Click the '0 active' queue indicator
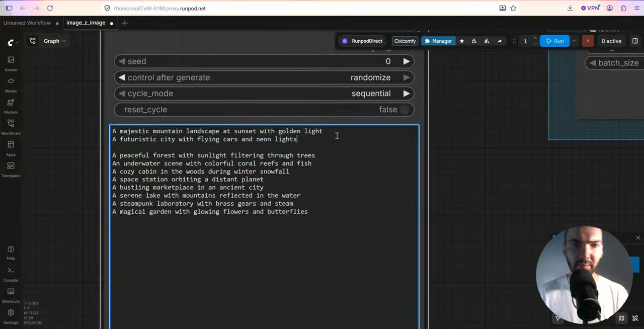This screenshot has width=644, height=329. [611, 41]
